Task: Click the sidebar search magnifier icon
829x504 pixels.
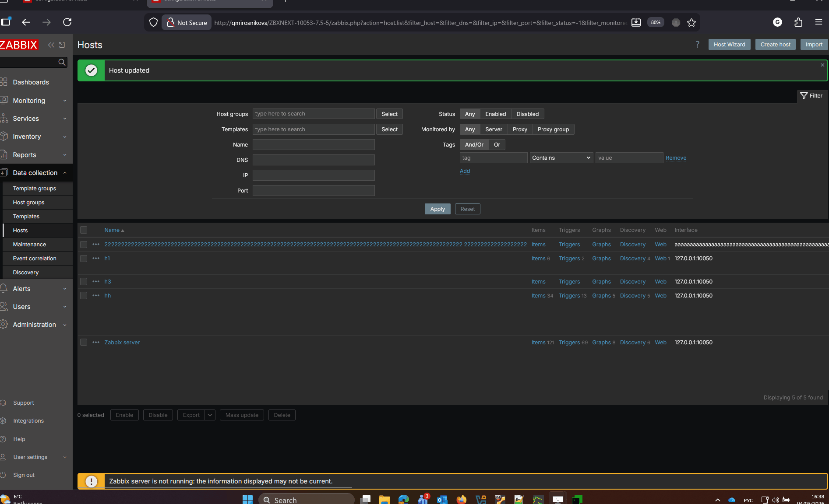Action: point(62,63)
